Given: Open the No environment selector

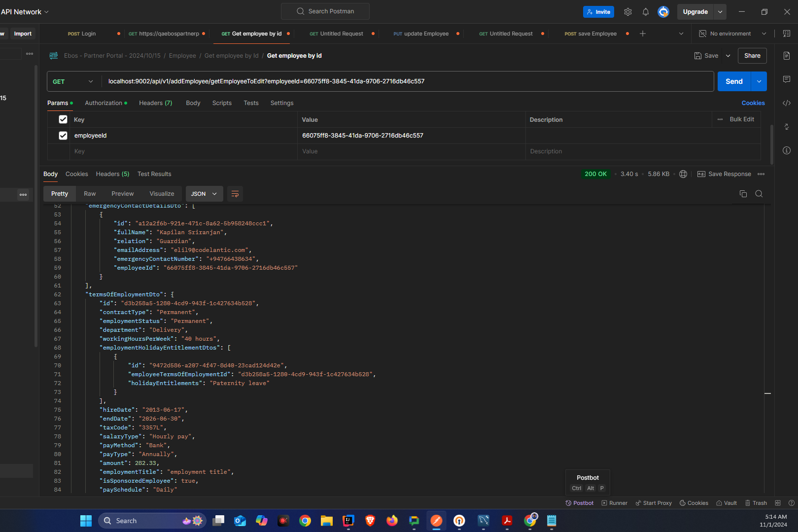Looking at the screenshot, I should coord(733,34).
